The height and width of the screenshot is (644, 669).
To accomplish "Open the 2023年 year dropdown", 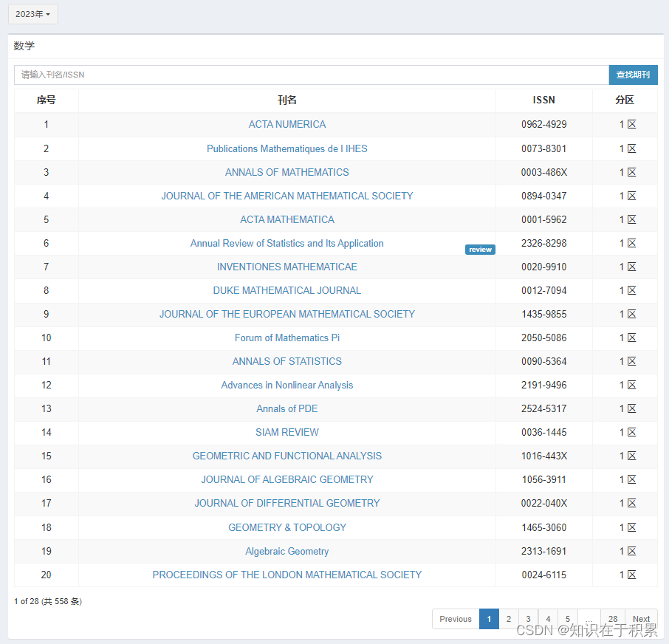I will pos(32,14).
